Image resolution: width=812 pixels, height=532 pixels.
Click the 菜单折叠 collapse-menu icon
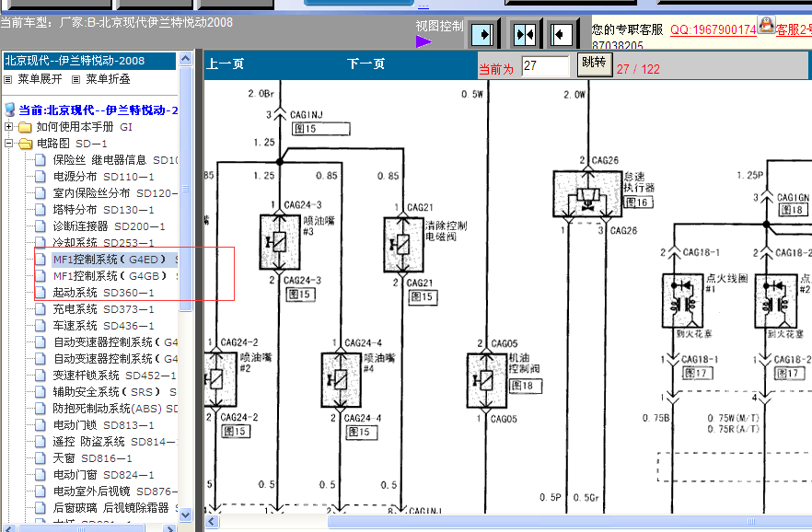tap(75, 79)
